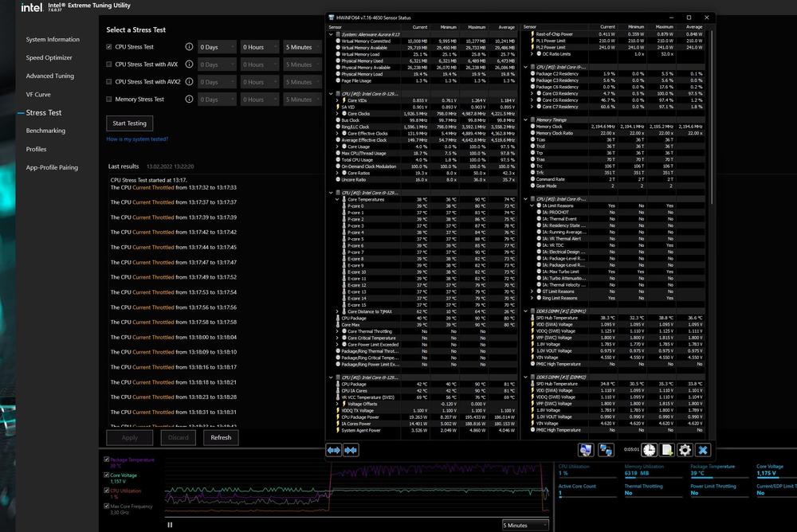The width and height of the screenshot is (797, 532).
Task: Click HWiNFO collapse arrows icon
Action: [351, 450]
